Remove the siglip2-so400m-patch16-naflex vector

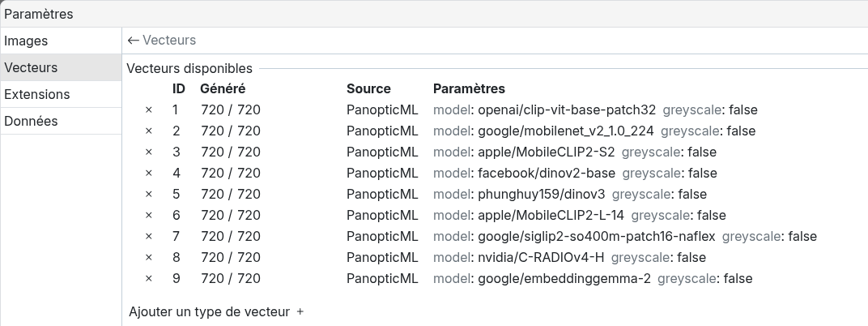pos(148,237)
